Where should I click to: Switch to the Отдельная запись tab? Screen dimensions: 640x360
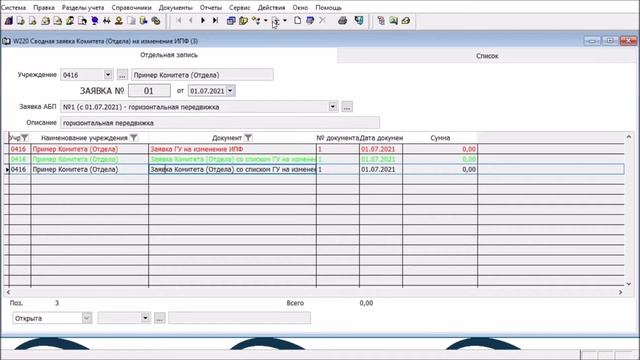click(169, 55)
